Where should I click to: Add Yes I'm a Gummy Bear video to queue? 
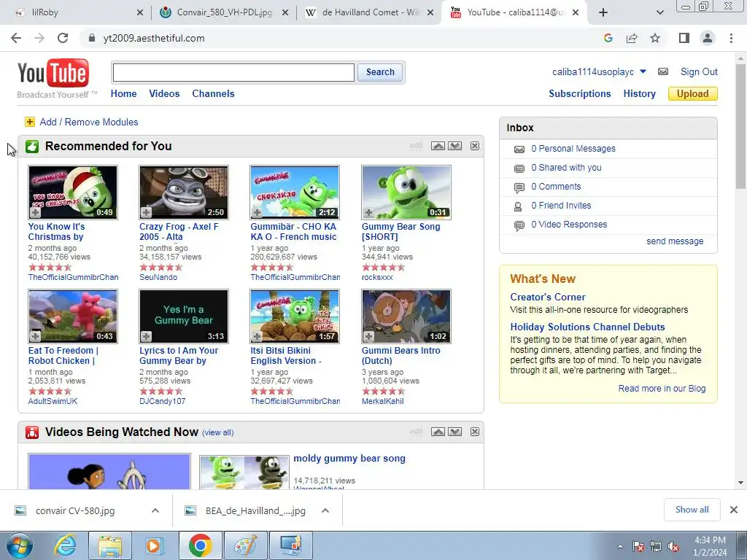146,336
